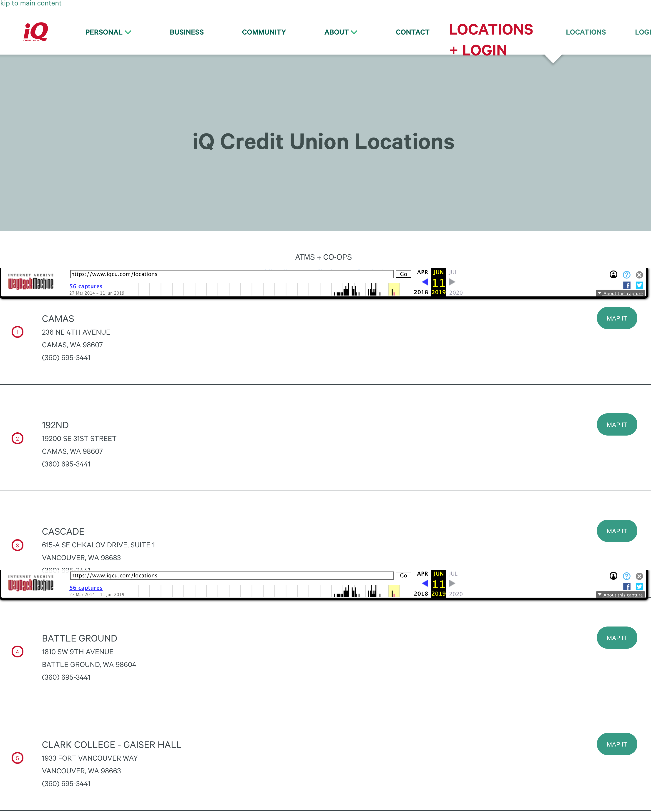Share on Facebook from top Wayback bar

pyautogui.click(x=626, y=285)
